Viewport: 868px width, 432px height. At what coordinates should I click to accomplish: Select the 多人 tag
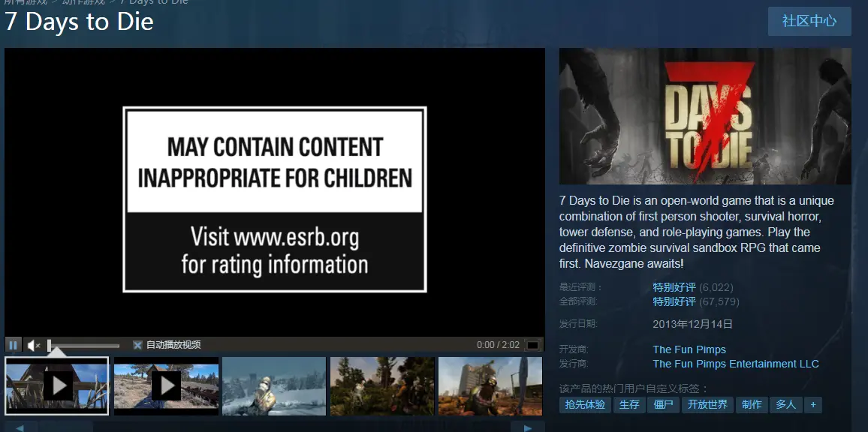pyautogui.click(x=785, y=405)
